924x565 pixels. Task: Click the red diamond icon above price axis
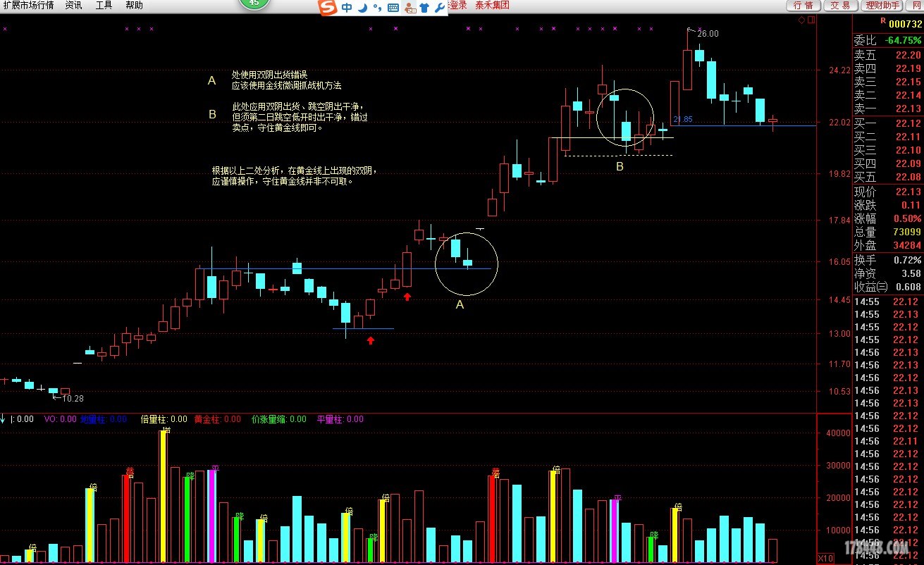click(801, 20)
